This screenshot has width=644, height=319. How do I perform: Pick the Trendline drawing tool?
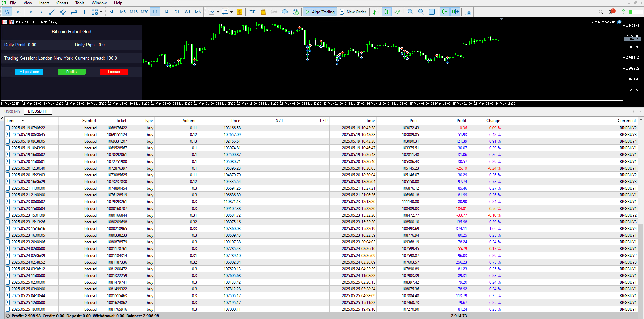[x=52, y=12]
